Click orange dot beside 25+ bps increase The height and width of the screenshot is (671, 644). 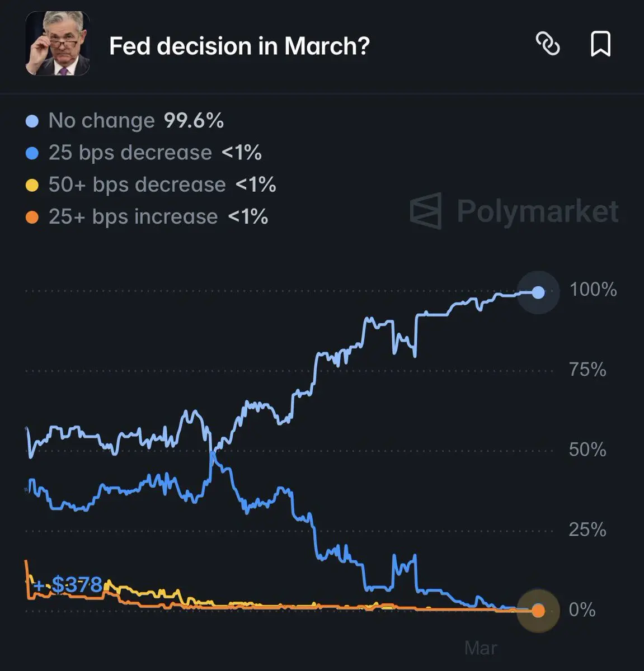[x=32, y=217]
